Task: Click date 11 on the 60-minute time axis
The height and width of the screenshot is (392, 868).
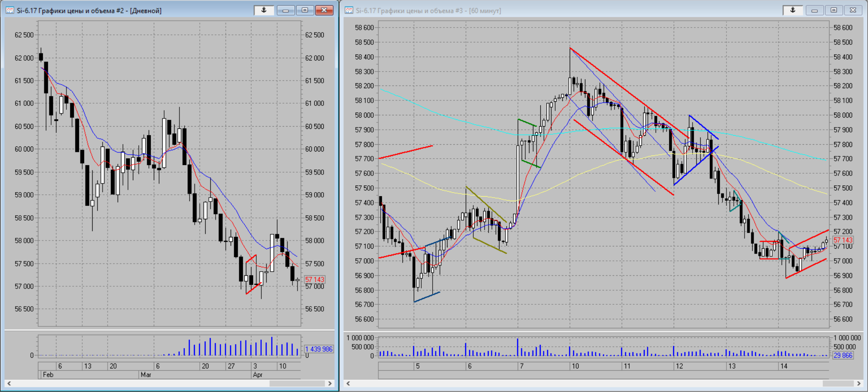Action: [627, 366]
